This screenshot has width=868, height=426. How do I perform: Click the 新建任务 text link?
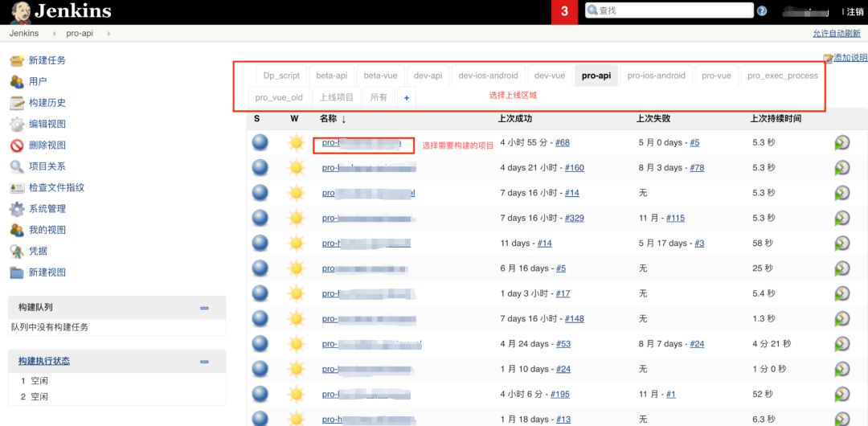click(x=47, y=60)
